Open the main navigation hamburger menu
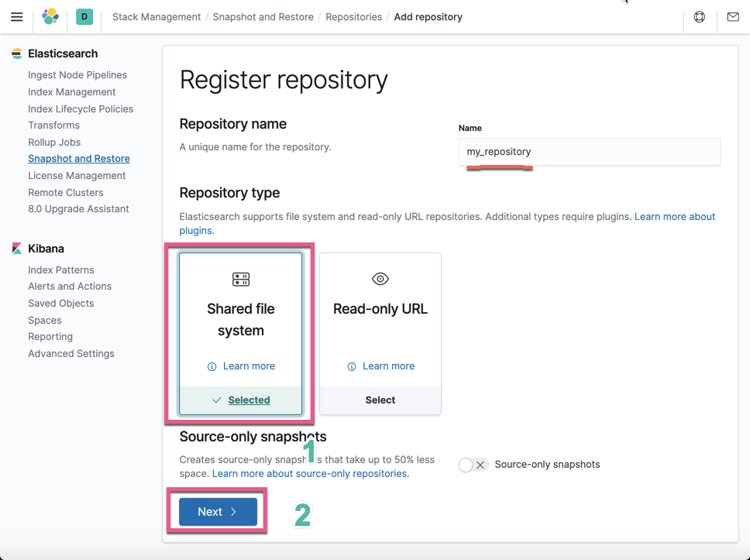 click(x=16, y=16)
